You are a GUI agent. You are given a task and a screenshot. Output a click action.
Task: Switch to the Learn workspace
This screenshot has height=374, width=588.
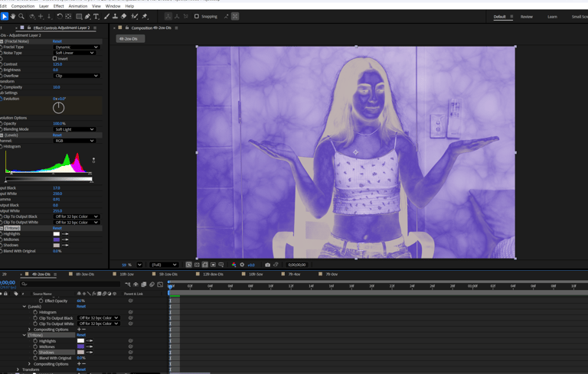pyautogui.click(x=552, y=17)
